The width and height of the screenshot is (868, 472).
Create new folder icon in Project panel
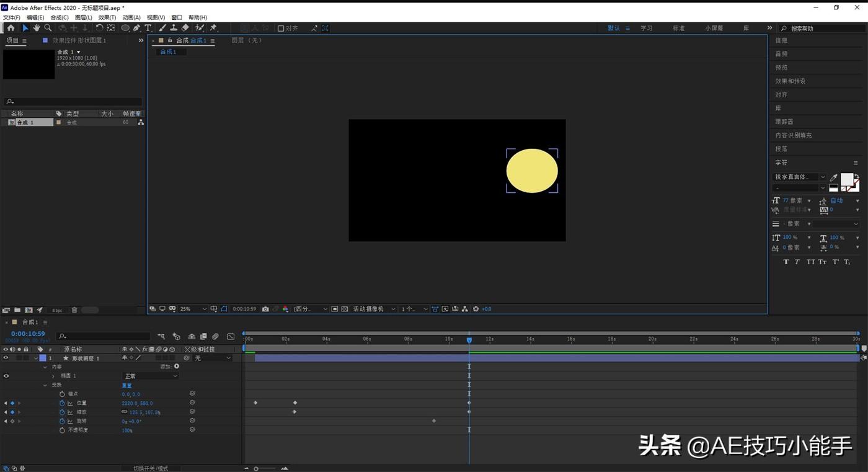click(17, 310)
